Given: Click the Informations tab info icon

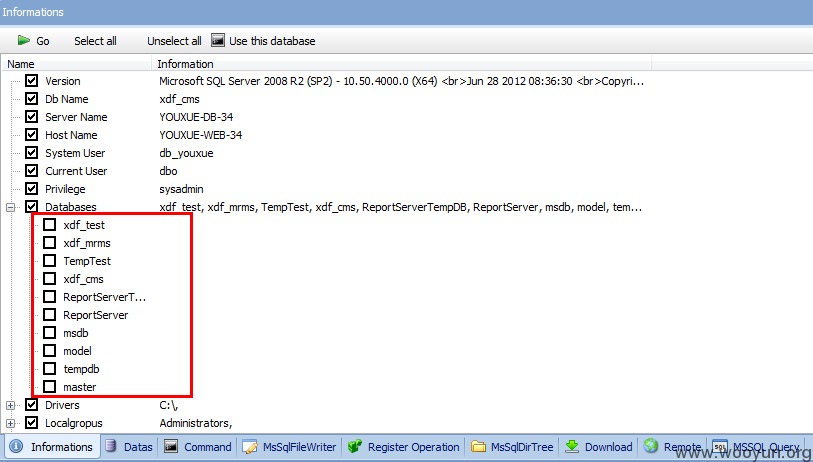Looking at the screenshot, I should 16,446.
